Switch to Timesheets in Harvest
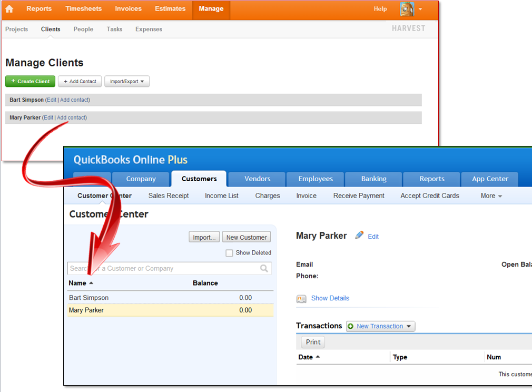The image size is (532, 392). click(83, 9)
